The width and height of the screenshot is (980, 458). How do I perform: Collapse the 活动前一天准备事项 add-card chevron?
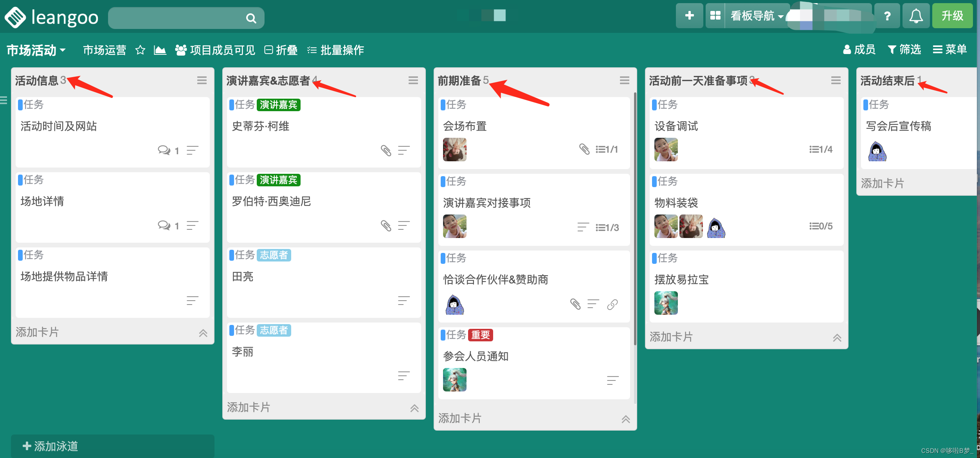837,337
